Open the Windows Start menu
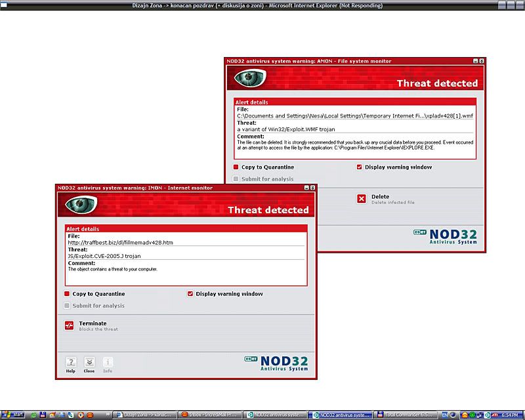Screen dimensions: 525x420 click(x=12, y=415)
